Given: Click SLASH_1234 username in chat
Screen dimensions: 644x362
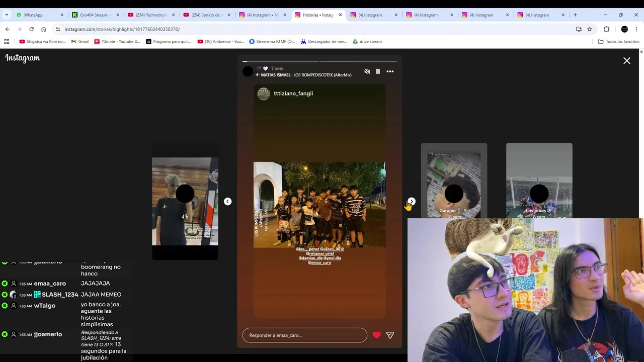Looking at the screenshot, I should click(x=60, y=295).
